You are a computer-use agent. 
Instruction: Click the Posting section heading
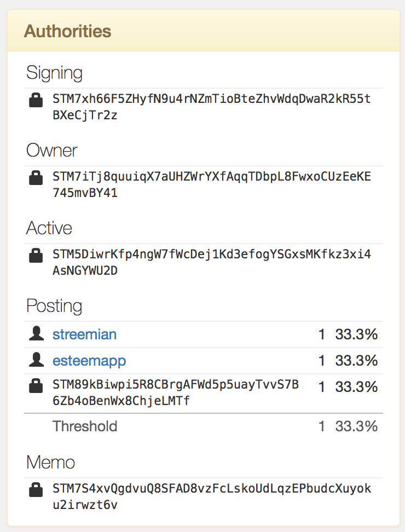pyautogui.click(x=54, y=306)
